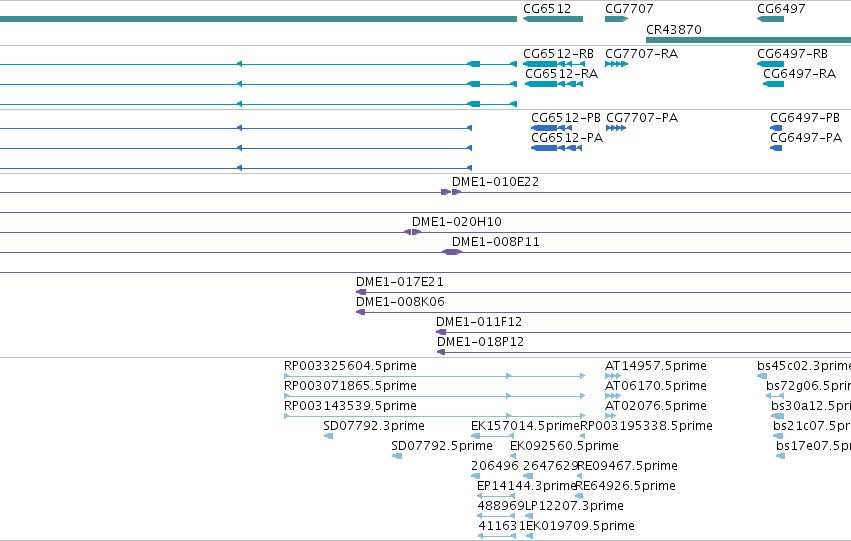Viewport: 851px width, 541px height.
Task: Select EST bs72g06.5prime
Action: pos(775,396)
